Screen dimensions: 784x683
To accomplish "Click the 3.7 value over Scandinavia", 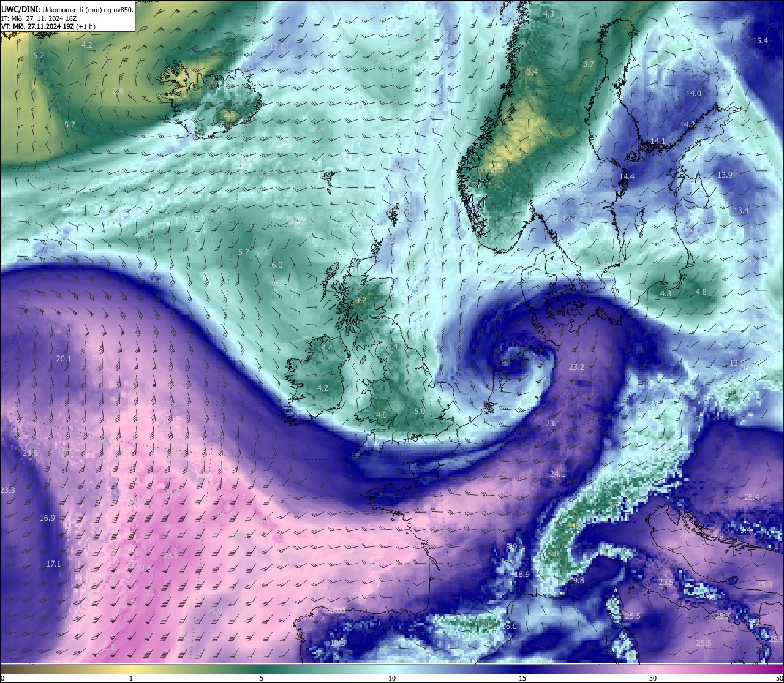I will coord(589,64).
